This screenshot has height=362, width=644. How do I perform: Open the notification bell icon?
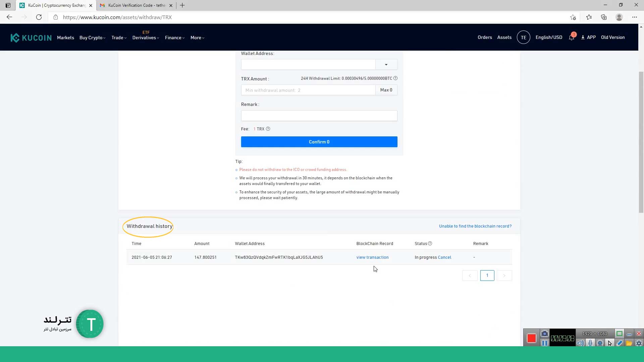coord(572,38)
